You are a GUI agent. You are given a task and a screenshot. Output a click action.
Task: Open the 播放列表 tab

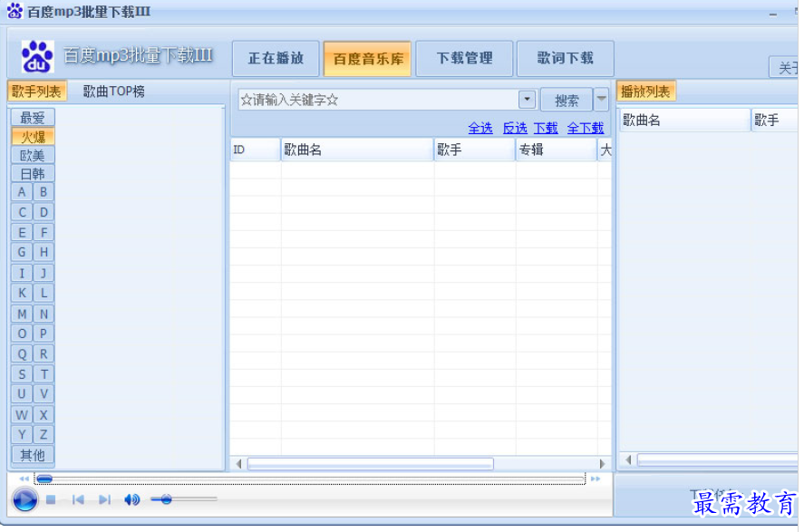click(645, 92)
